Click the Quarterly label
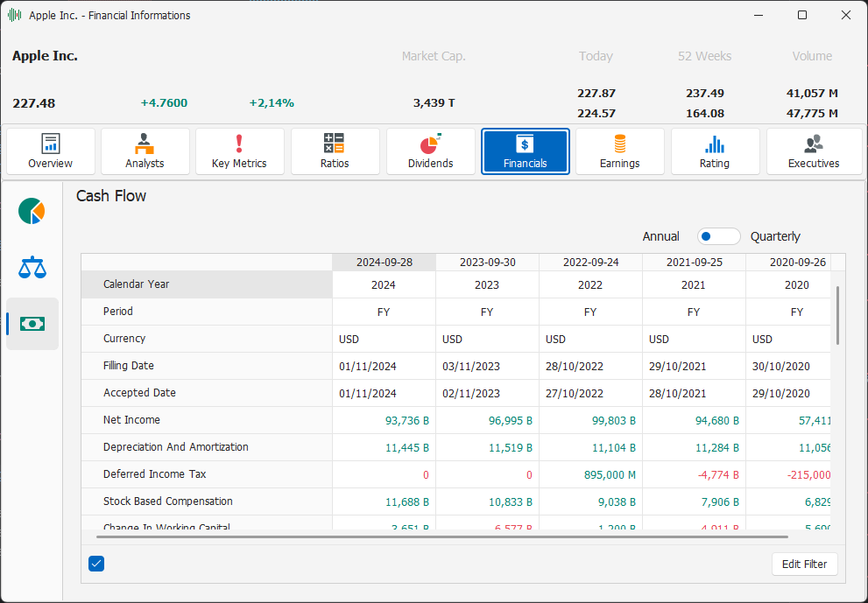This screenshot has width=868, height=603. pos(775,236)
